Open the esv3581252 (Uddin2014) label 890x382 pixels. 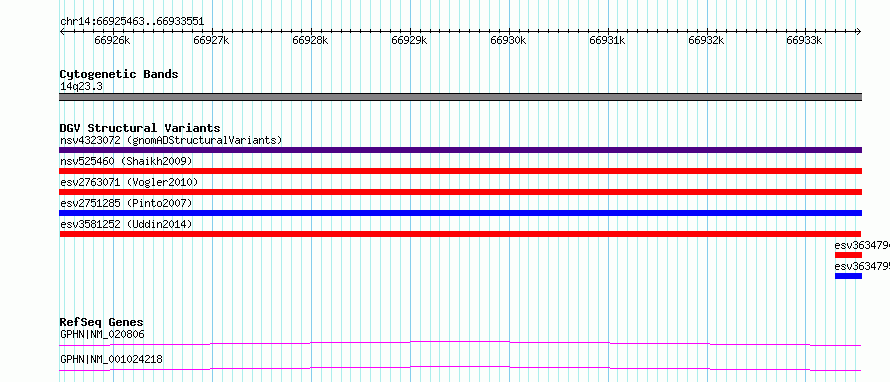[x=126, y=224]
